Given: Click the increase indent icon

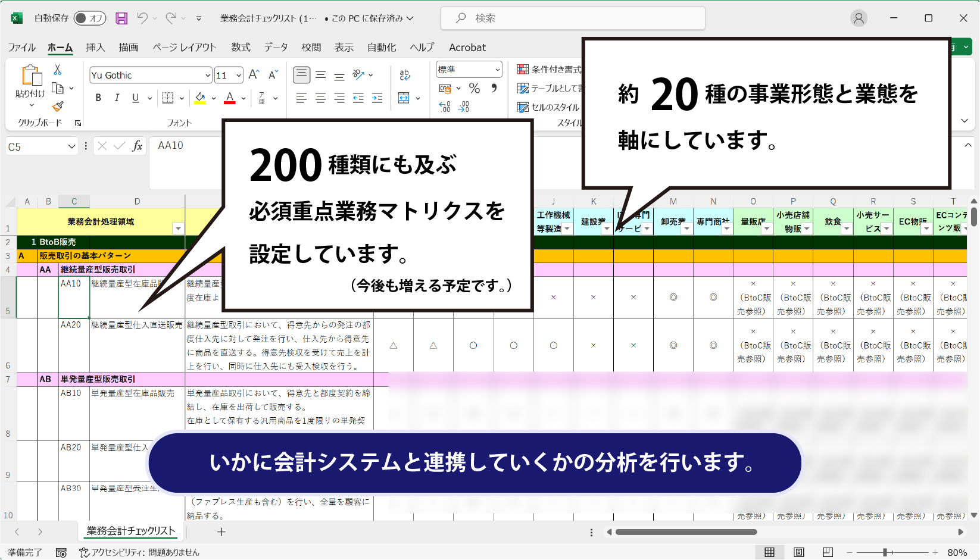Looking at the screenshot, I should click(377, 98).
